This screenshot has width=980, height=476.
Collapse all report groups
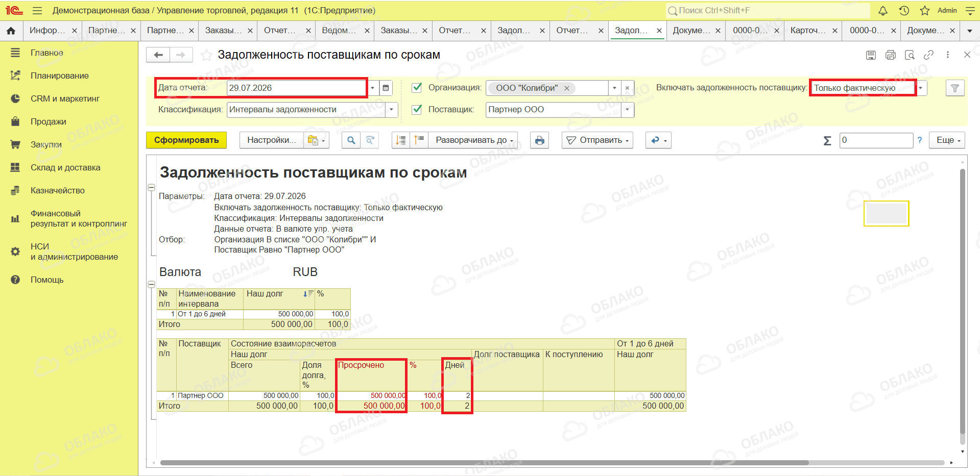click(401, 140)
